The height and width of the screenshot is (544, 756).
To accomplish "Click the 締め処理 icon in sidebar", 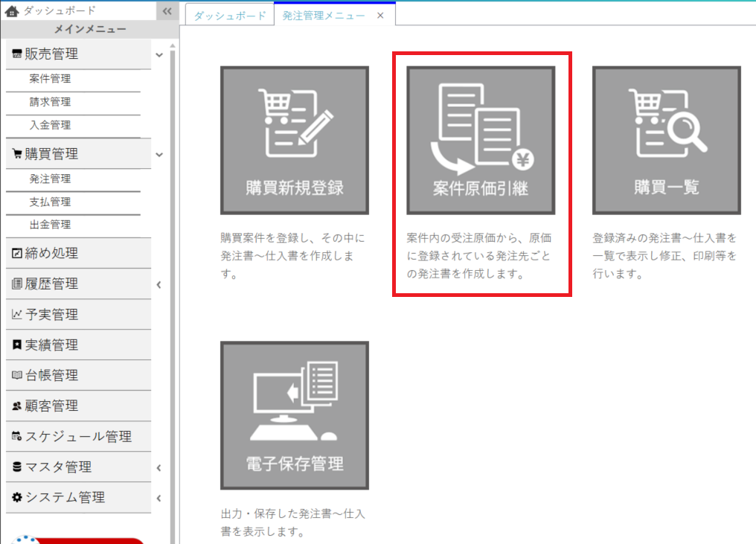I will tap(17, 253).
